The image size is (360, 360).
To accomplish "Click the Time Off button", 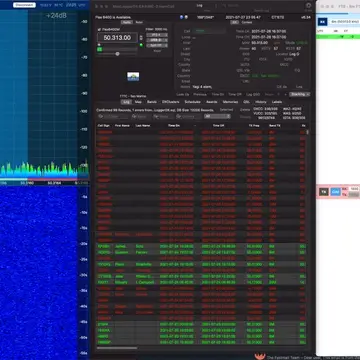I will tap(235, 95).
